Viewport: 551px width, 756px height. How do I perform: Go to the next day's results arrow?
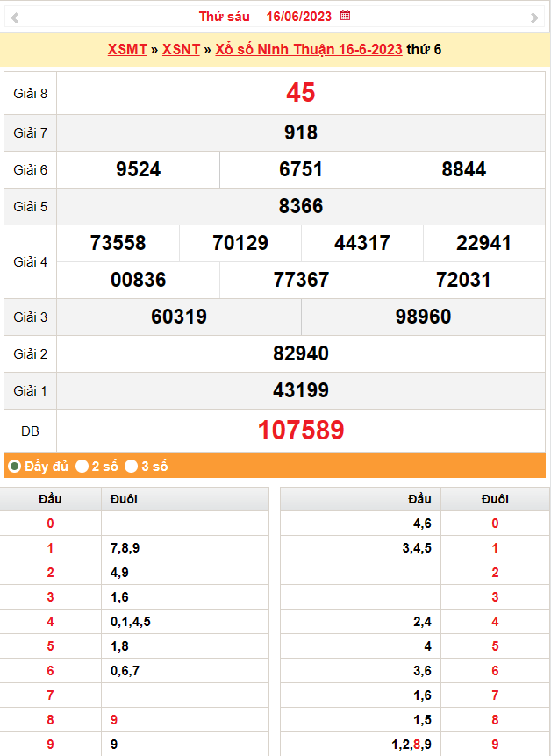point(534,18)
